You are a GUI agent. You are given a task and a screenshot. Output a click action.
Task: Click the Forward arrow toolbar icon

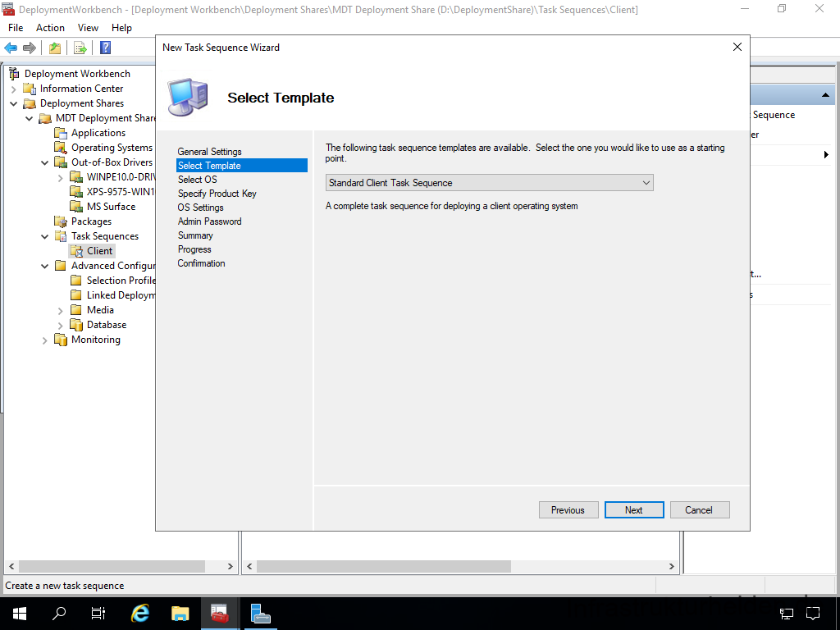coord(30,48)
